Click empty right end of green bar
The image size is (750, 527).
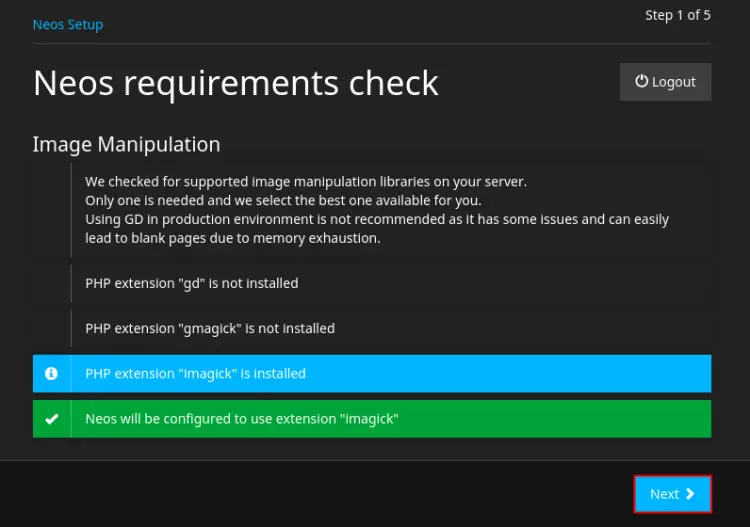600,419
